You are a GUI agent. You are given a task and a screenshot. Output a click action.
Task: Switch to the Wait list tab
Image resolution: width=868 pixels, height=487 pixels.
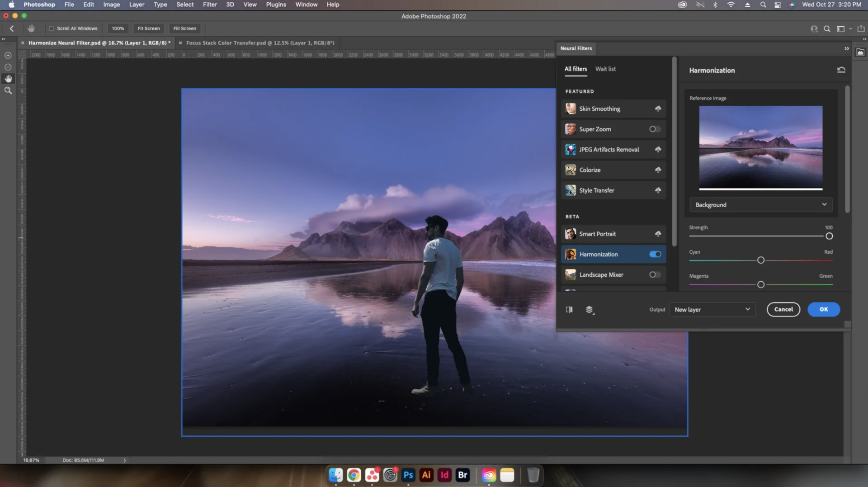(x=605, y=69)
